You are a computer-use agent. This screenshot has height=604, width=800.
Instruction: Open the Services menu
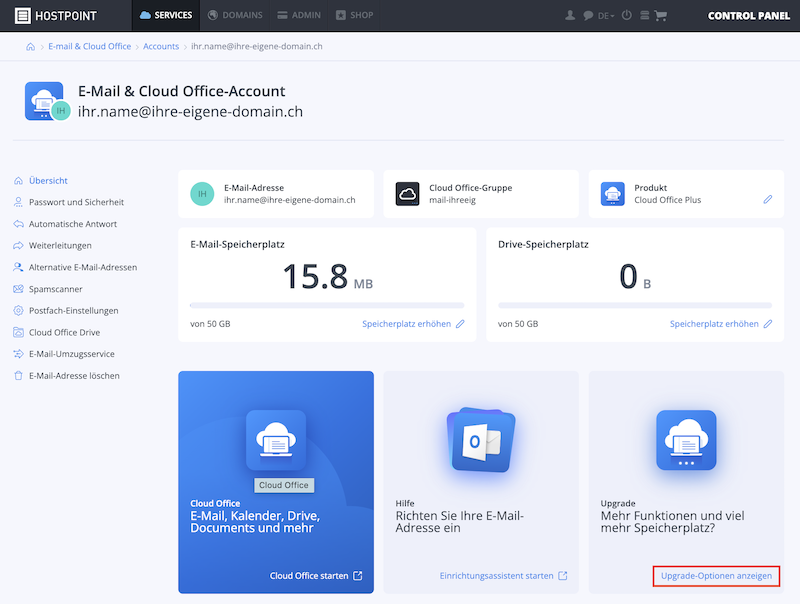click(x=166, y=15)
